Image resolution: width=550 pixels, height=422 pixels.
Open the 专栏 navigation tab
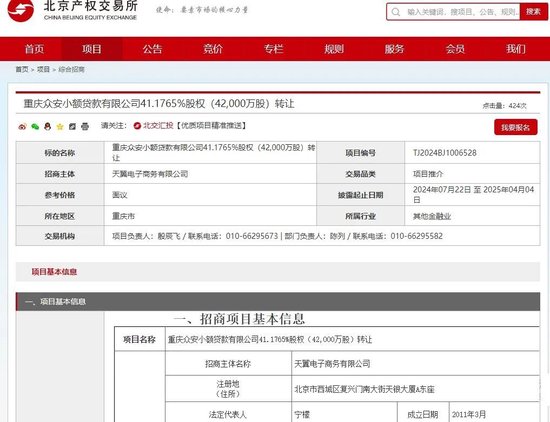tap(274, 49)
